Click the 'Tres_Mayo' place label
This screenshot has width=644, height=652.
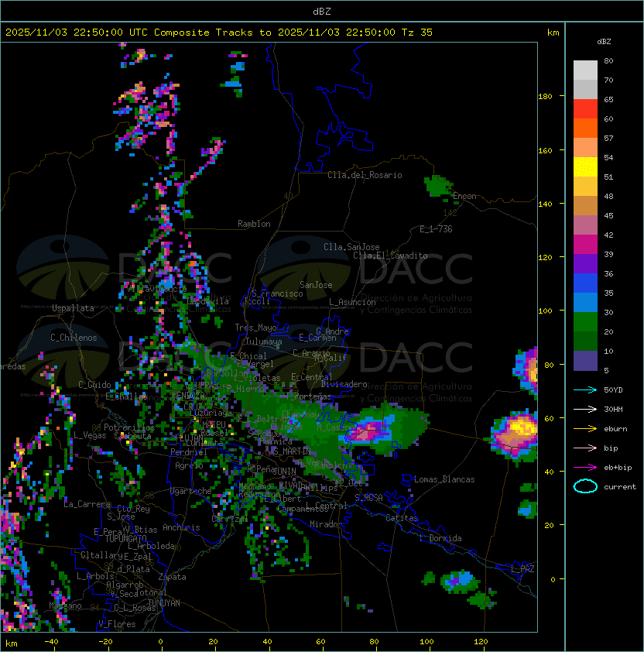pos(255,328)
